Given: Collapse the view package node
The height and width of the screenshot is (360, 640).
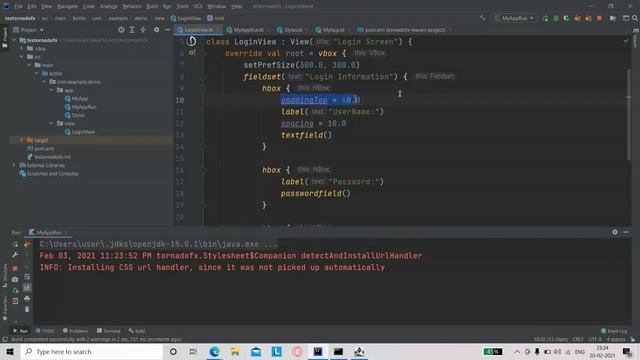Looking at the screenshot, I should click(x=51, y=123).
